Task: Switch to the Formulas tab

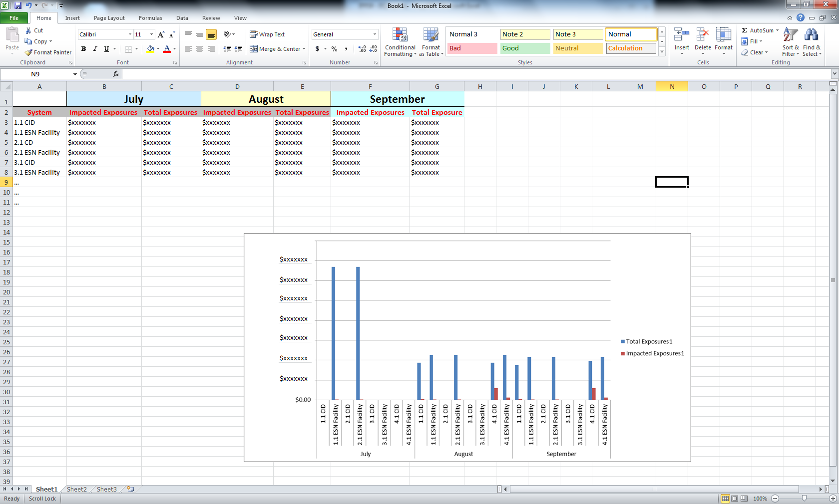Action: (150, 18)
